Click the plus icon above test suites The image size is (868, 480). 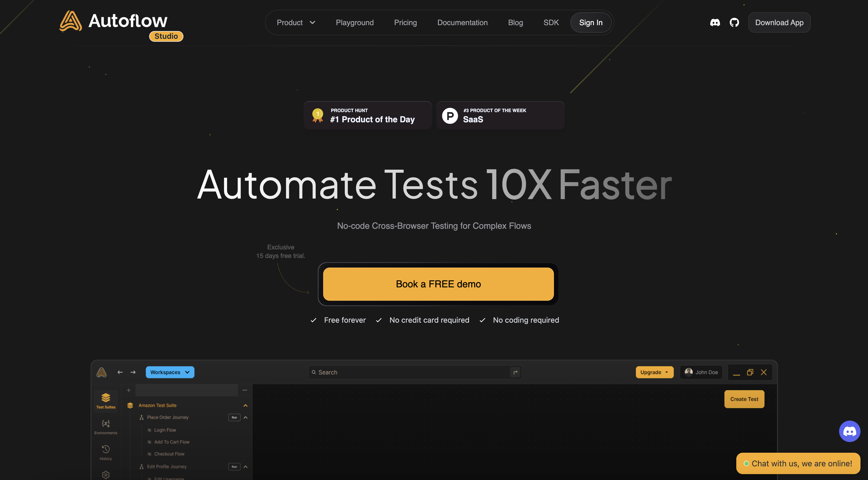pyautogui.click(x=129, y=390)
